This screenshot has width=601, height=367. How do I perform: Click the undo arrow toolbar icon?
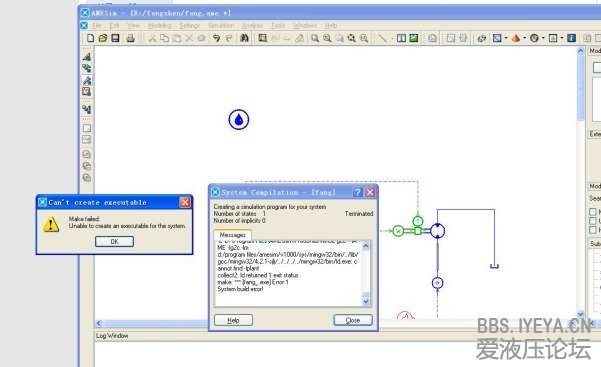pos(216,38)
